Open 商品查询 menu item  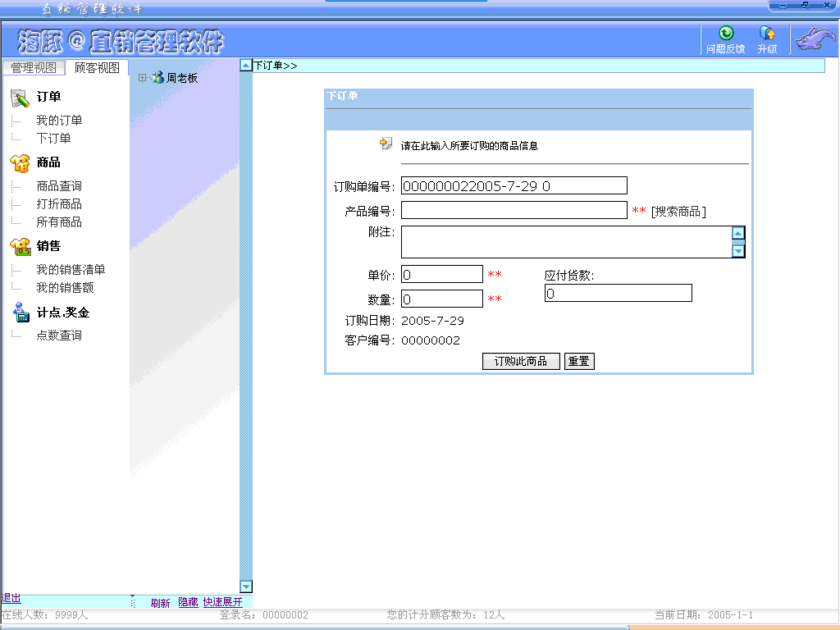coord(59,186)
